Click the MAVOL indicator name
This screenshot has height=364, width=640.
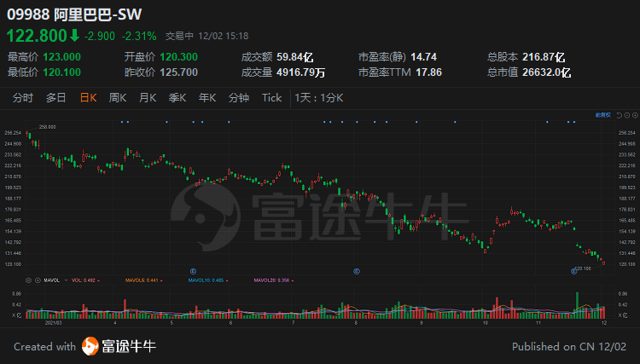(x=52, y=280)
